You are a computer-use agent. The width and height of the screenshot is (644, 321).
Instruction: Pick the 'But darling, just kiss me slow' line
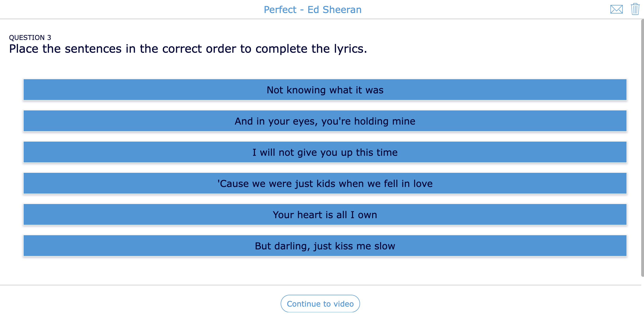[325, 246]
